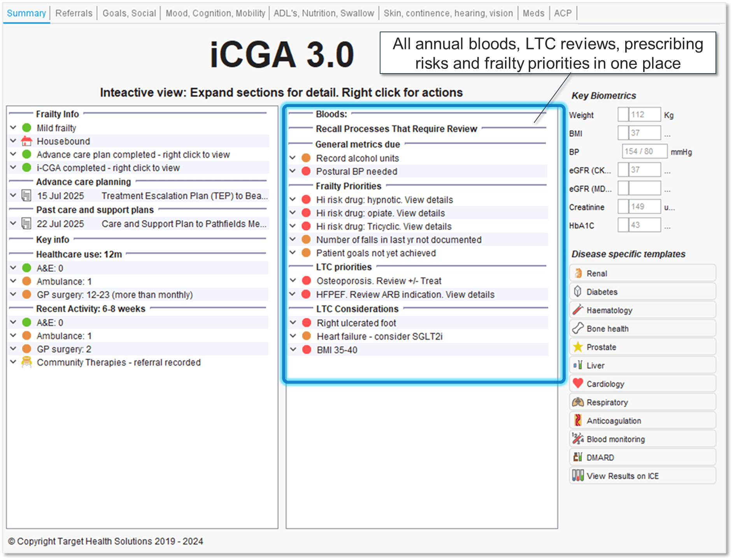Click the Treatment Escalation Plan document icon
The image size is (733, 560).
coord(26,195)
